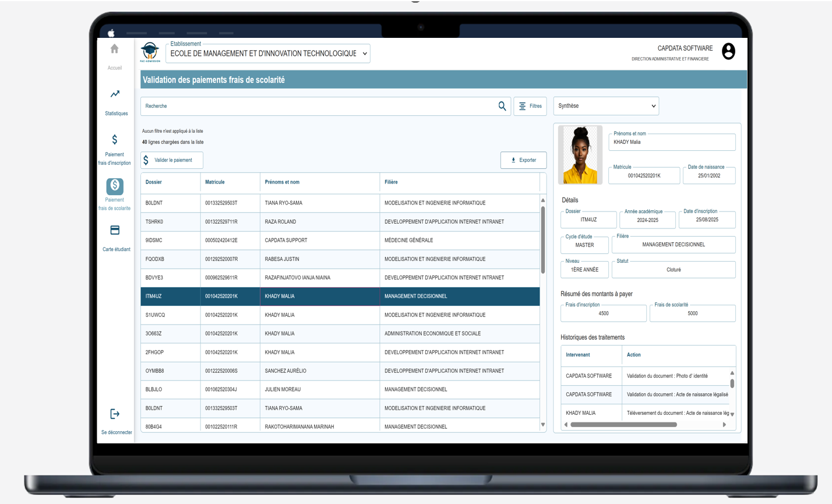
Task: Export the list with Exporter button
Action: [x=523, y=160]
